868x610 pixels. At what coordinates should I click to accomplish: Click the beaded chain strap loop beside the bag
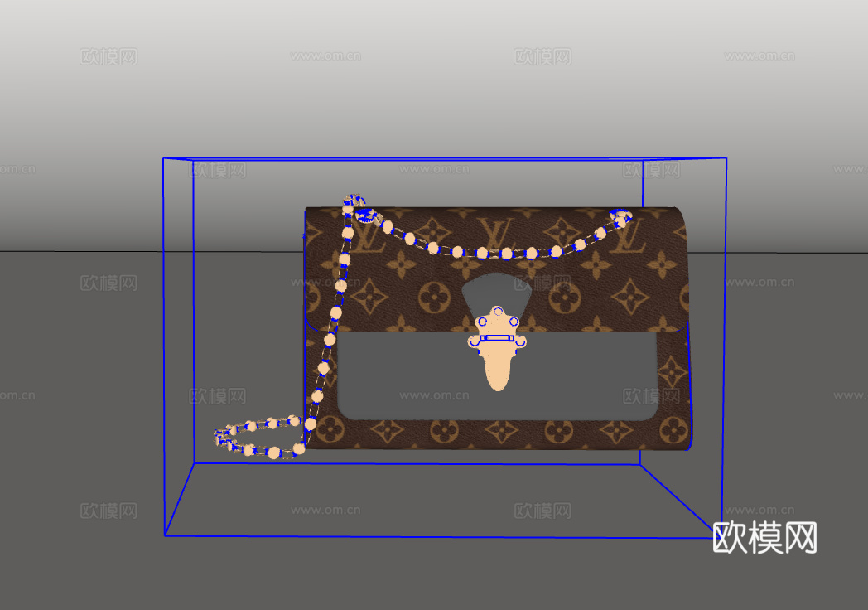tap(259, 437)
